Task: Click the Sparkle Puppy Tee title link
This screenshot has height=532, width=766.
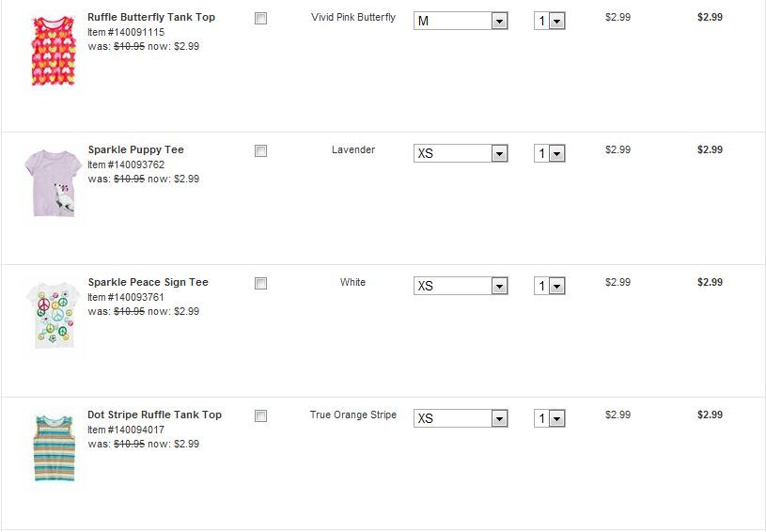Action: 136,149
